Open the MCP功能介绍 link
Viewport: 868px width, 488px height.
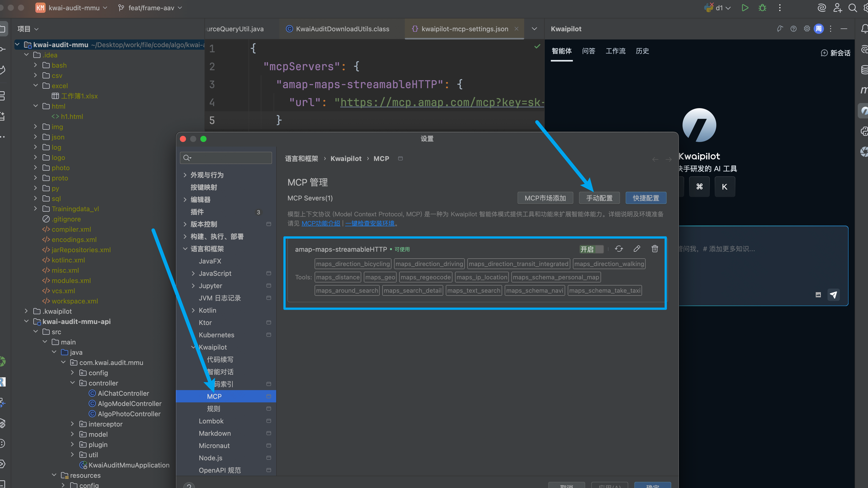(x=321, y=223)
